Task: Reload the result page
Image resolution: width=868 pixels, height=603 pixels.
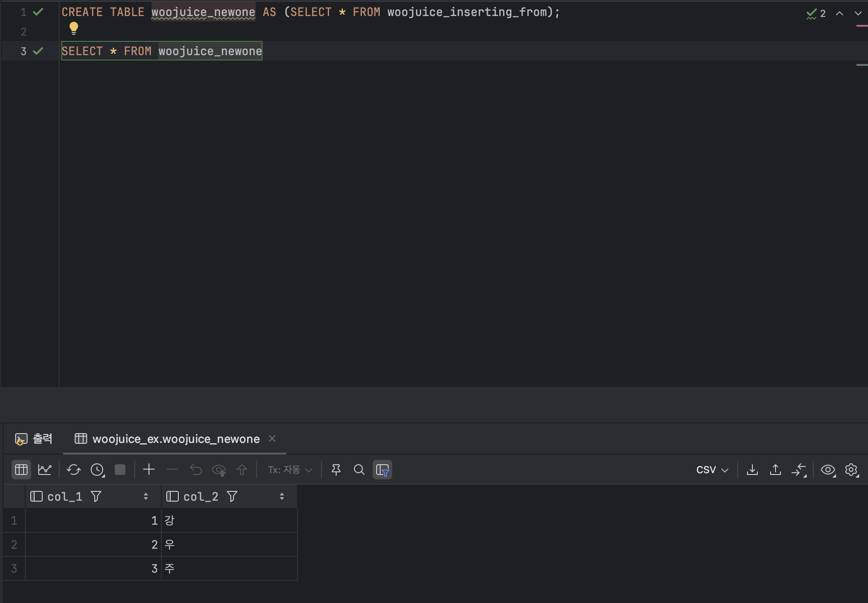Action: coord(74,470)
